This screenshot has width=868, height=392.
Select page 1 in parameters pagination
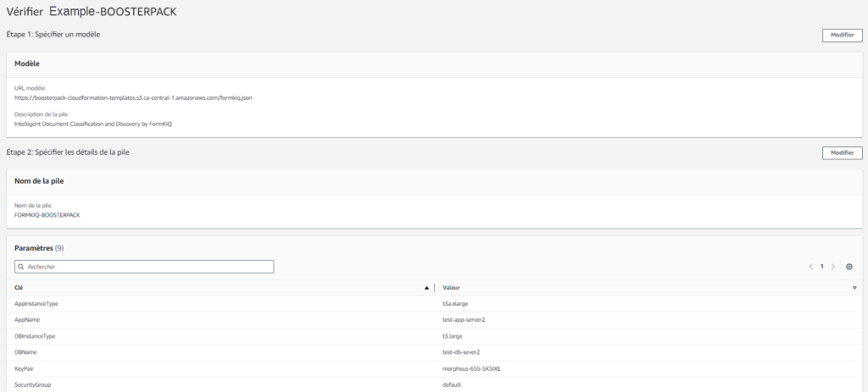tap(821, 267)
